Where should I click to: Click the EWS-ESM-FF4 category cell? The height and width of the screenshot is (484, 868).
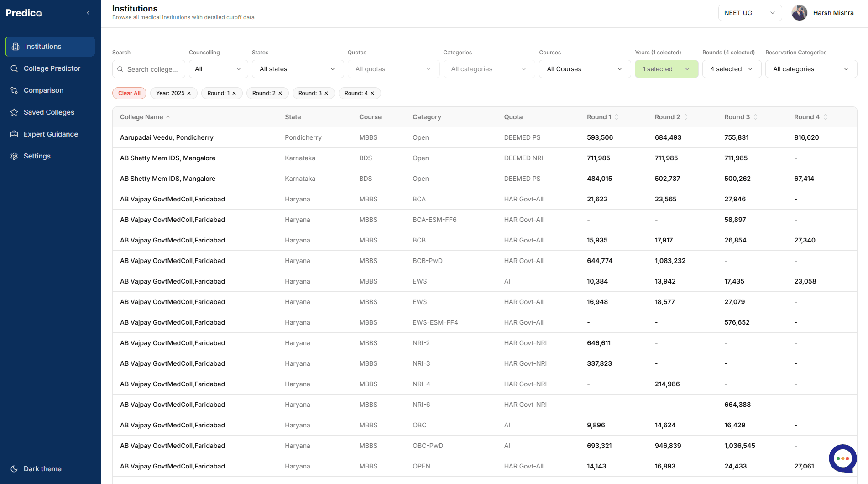pos(435,322)
